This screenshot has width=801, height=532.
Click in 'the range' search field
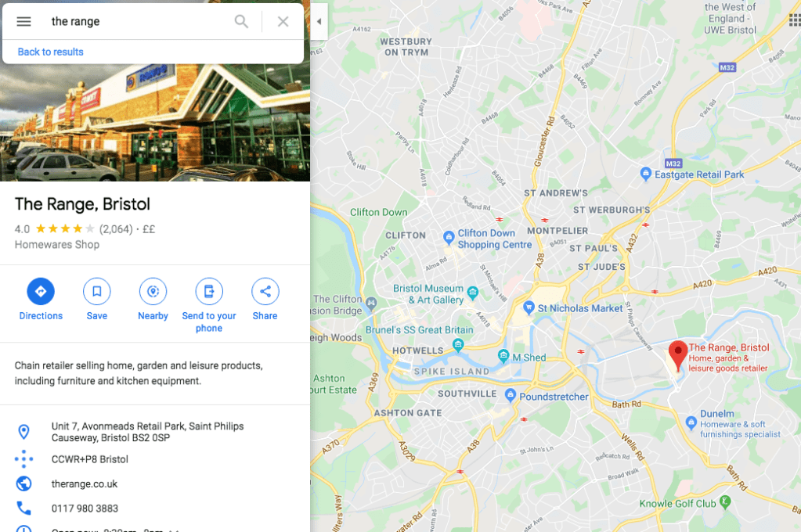[138, 21]
